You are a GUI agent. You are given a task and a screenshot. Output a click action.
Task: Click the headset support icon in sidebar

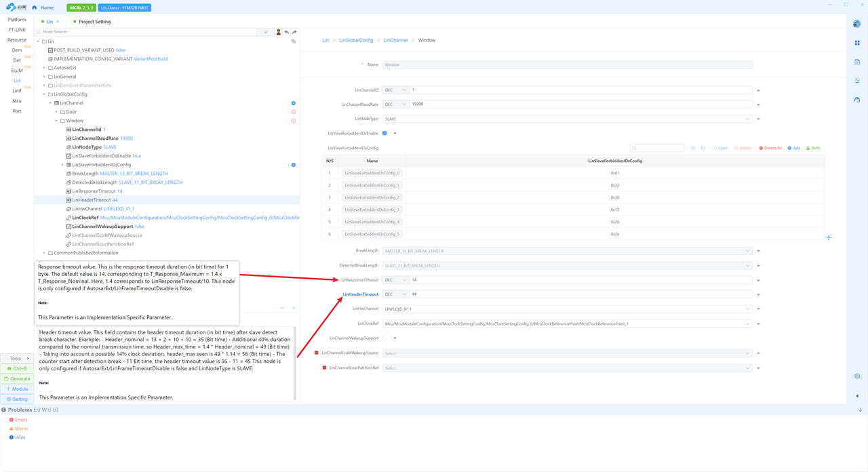click(x=857, y=100)
